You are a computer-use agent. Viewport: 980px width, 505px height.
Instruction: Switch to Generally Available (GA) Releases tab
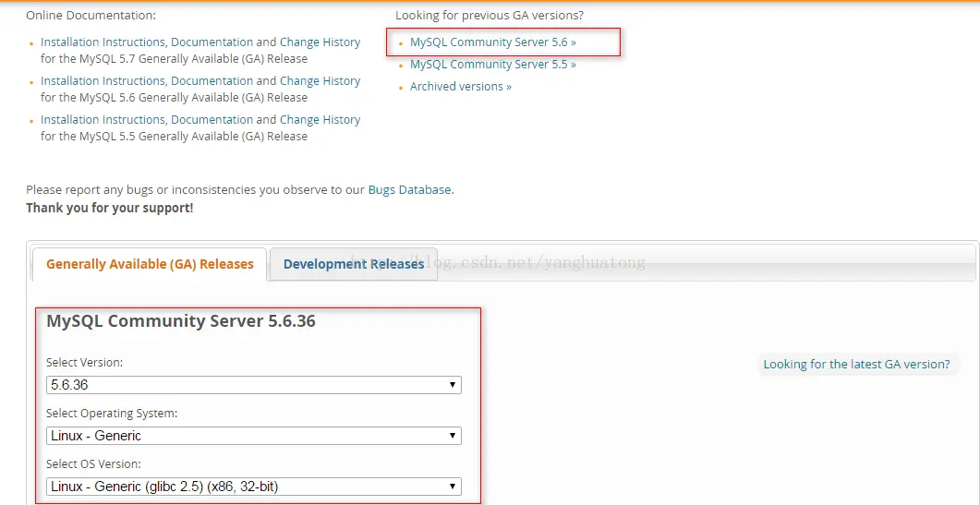click(150, 264)
